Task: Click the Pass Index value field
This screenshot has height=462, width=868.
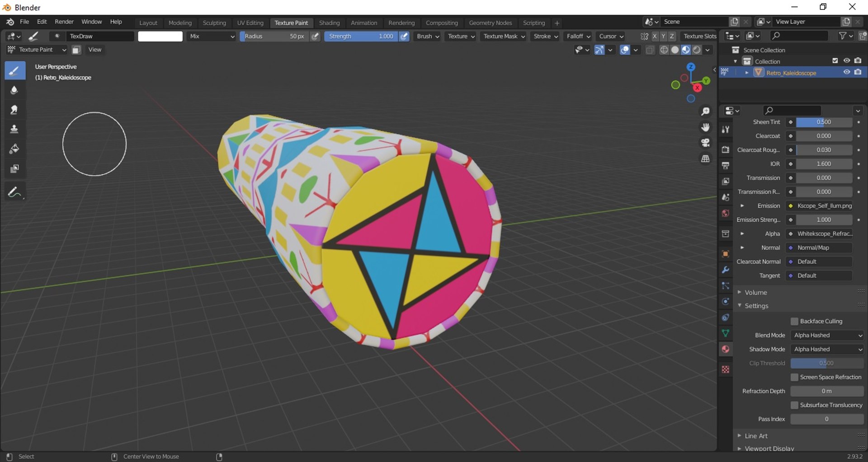Action: [x=827, y=419]
